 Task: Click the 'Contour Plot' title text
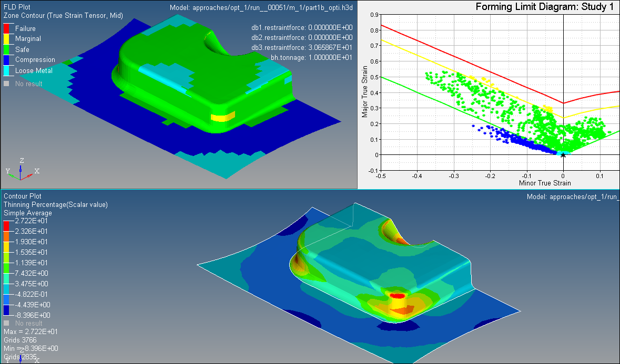23,196
